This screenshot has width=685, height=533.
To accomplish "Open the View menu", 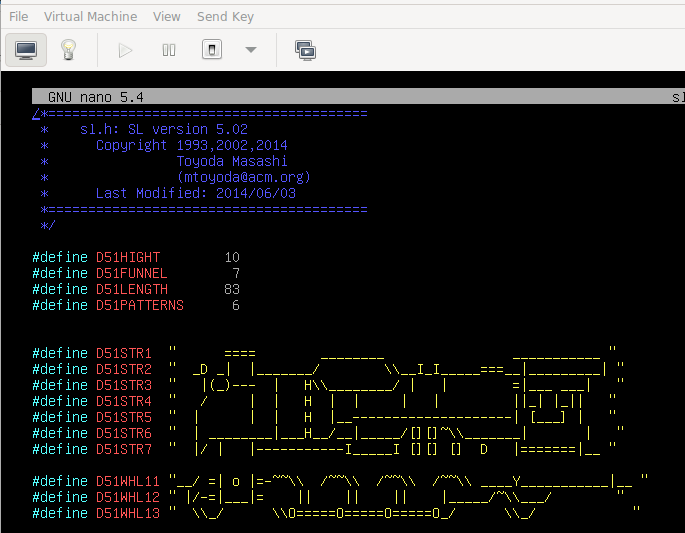I will coord(167,16).
